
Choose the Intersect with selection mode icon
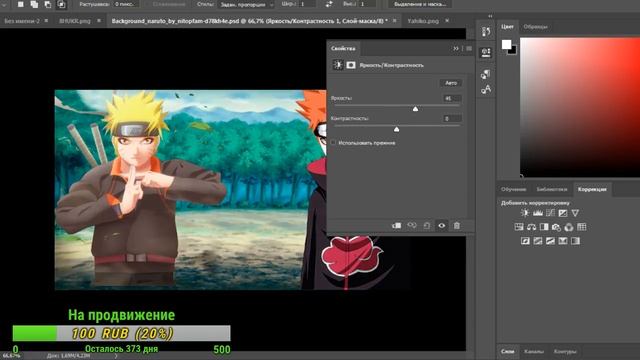(x=61, y=4)
